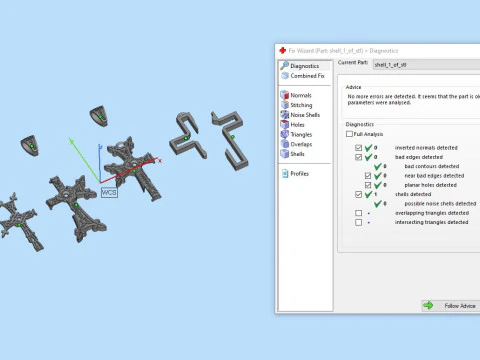Screen dimensions: 480x360
Task: Enable the Full Analysis checkbox
Action: point(349,134)
